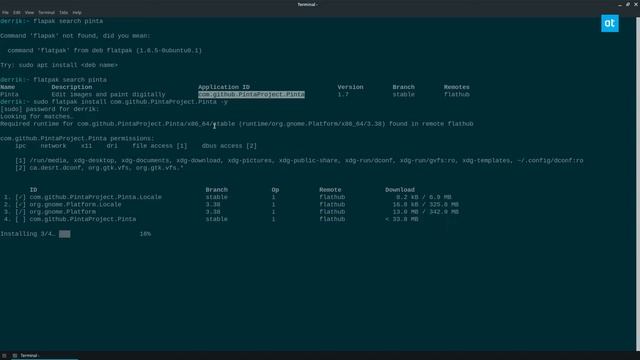The width and height of the screenshot is (640, 360).
Task: Open the Tabs menu
Action: coord(64,13)
